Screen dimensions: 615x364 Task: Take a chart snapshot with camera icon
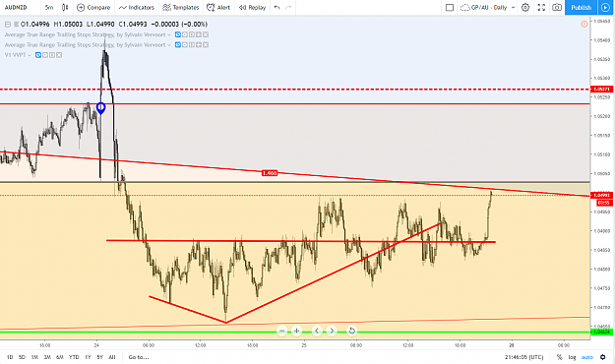pos(557,8)
